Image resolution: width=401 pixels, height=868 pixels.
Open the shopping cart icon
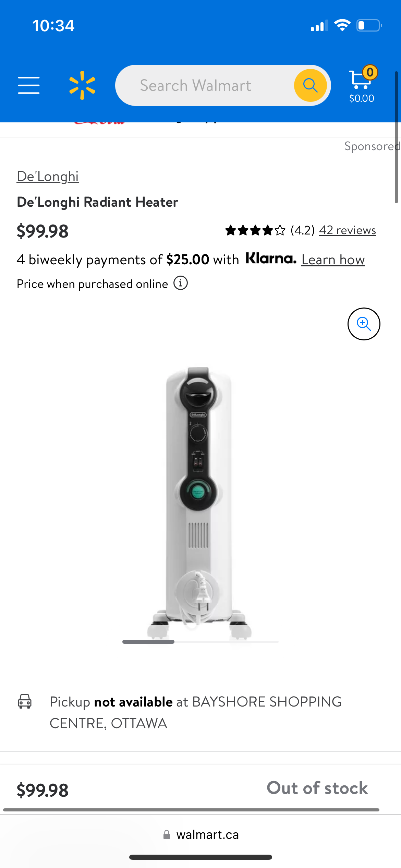(x=360, y=80)
